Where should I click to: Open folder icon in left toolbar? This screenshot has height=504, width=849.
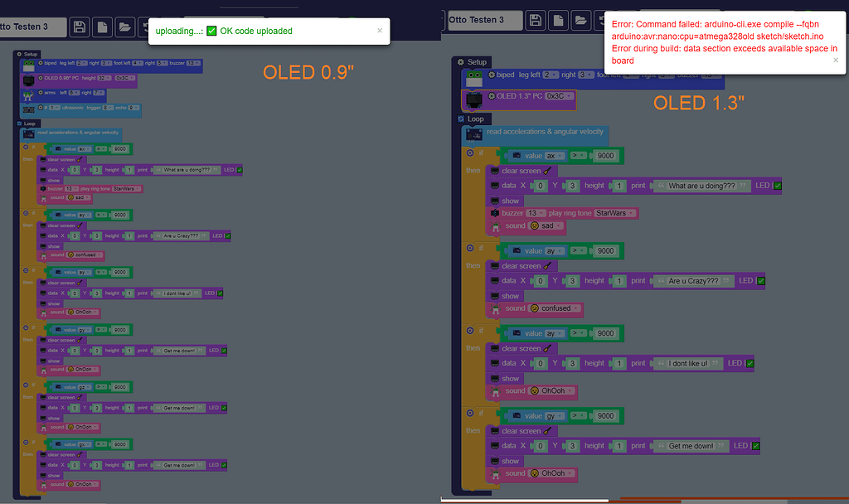point(125,27)
